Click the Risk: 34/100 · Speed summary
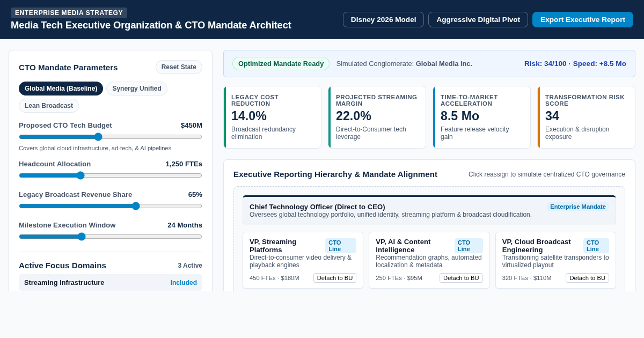Image resolution: width=644 pixels, height=338 pixels. coord(575,63)
